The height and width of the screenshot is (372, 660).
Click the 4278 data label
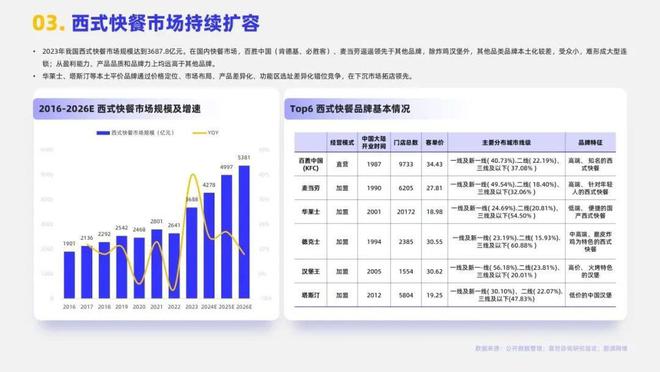(x=209, y=185)
